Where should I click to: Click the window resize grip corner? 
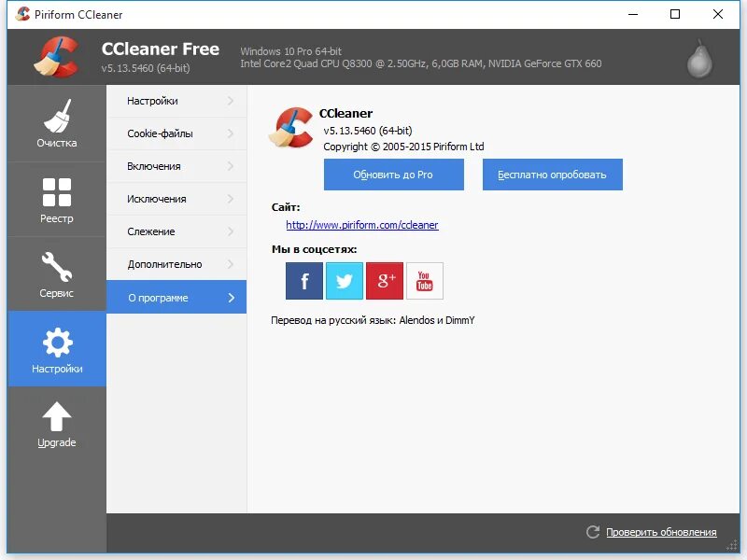pos(733,547)
